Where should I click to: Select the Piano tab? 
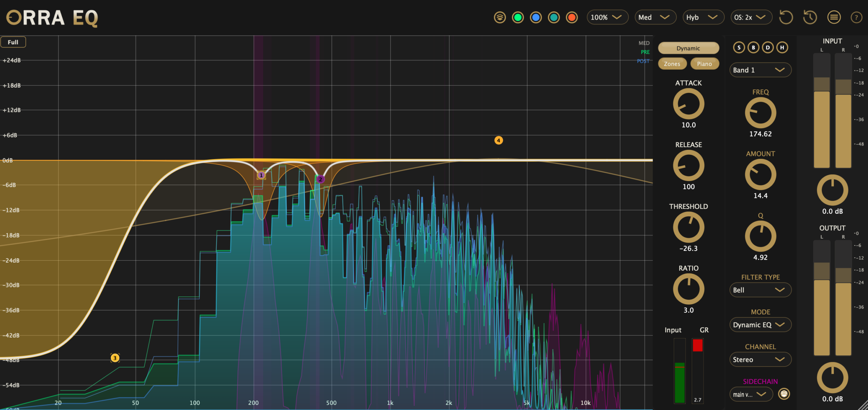704,64
